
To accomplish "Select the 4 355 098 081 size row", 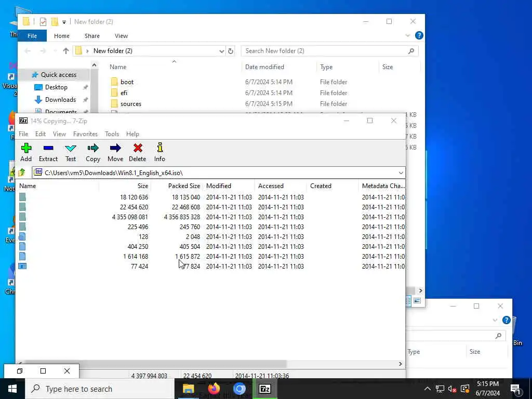I will [x=210, y=217].
